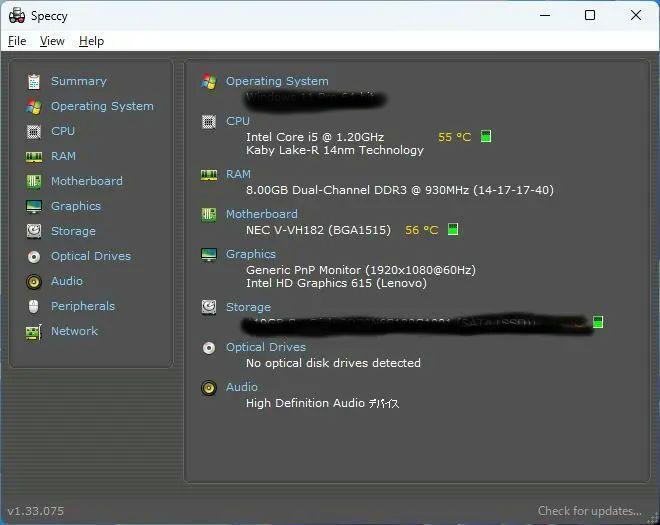Open the Help menu

click(91, 41)
